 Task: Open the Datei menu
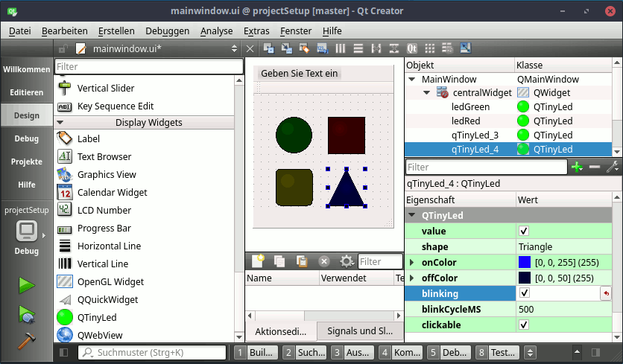[19, 31]
